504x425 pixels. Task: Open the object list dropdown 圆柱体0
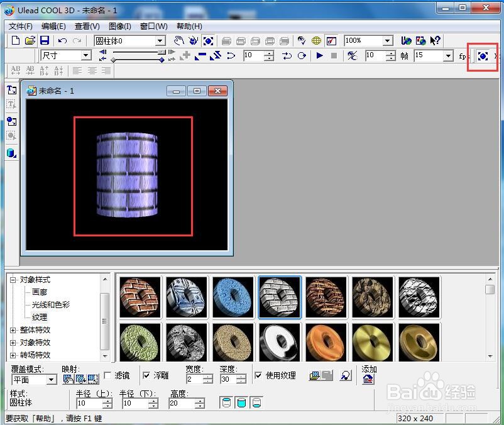(160, 41)
